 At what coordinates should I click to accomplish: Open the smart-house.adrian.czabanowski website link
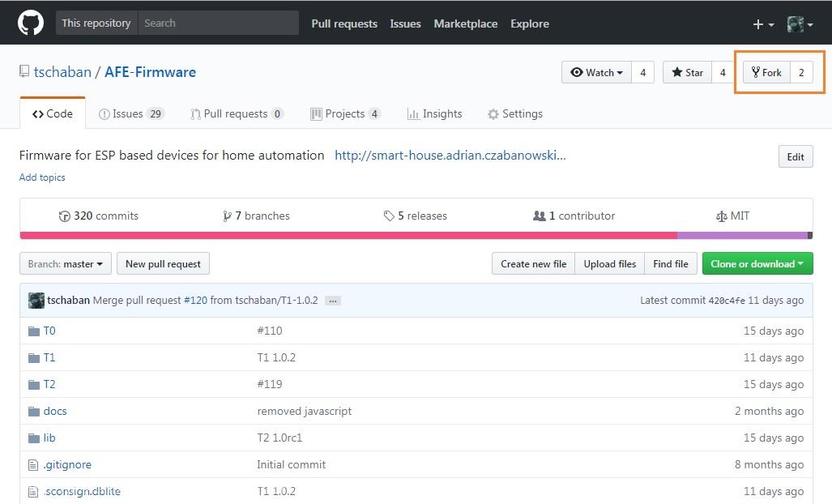(450, 156)
